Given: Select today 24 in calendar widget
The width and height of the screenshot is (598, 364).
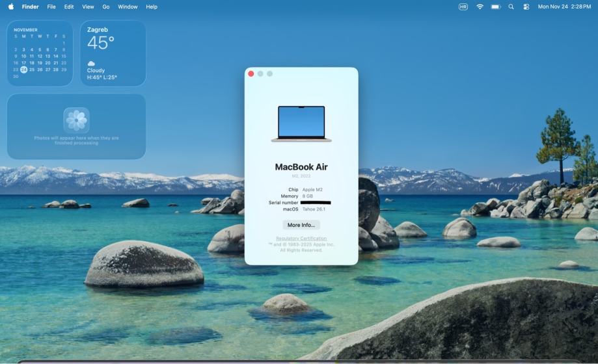Looking at the screenshot, I should (23, 70).
